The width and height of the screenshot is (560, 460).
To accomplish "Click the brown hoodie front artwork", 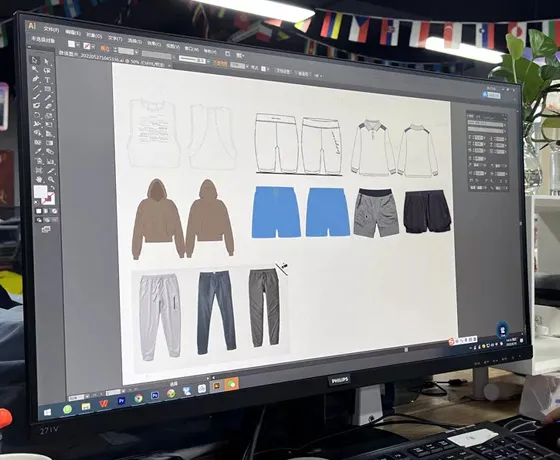I will [x=158, y=219].
